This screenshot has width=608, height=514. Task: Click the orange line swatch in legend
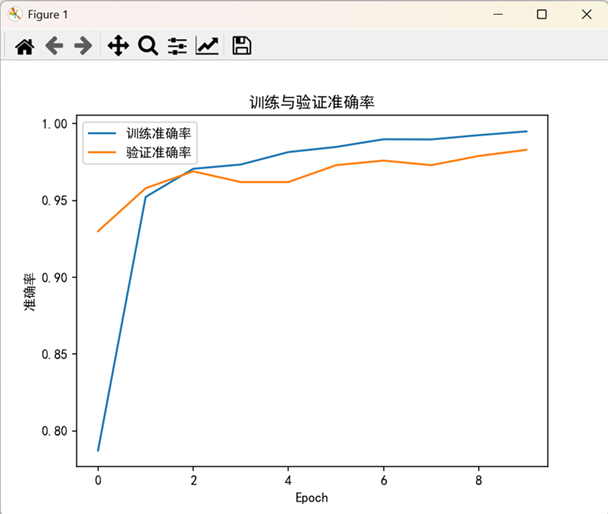103,152
